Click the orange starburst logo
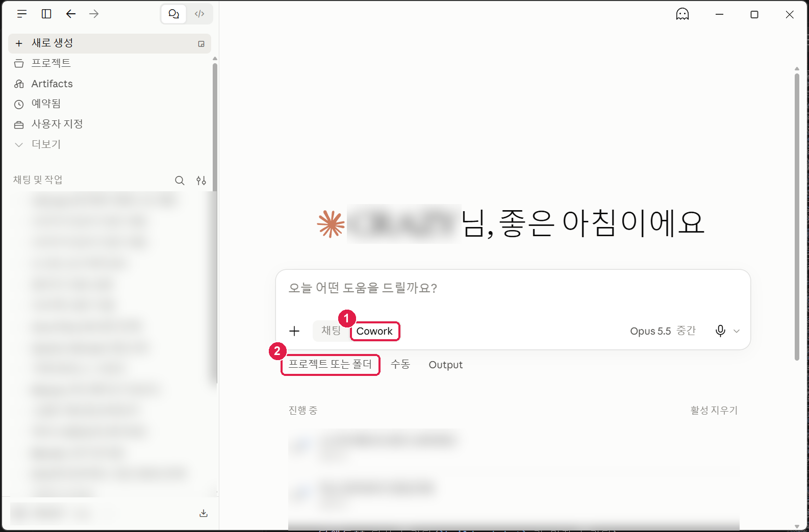This screenshot has width=809, height=532. click(331, 224)
